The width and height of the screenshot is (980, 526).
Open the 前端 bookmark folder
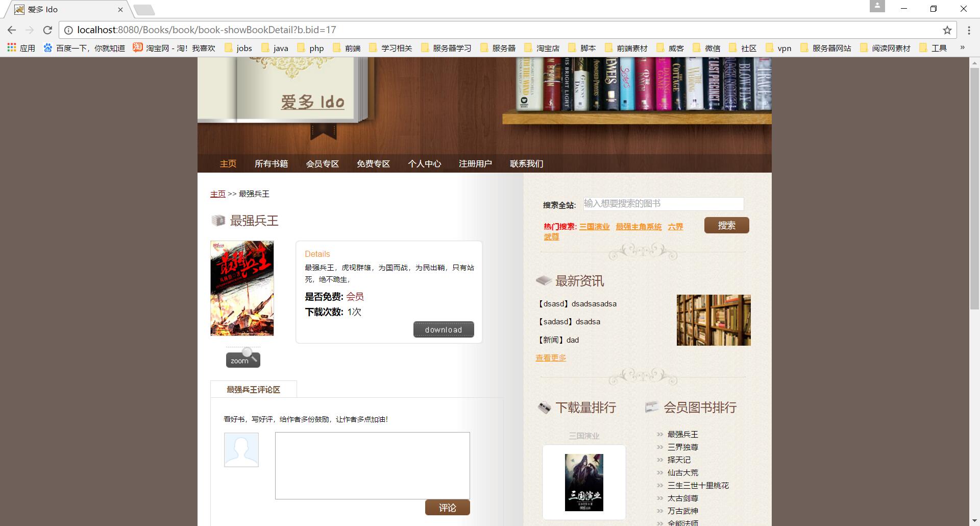pos(347,48)
